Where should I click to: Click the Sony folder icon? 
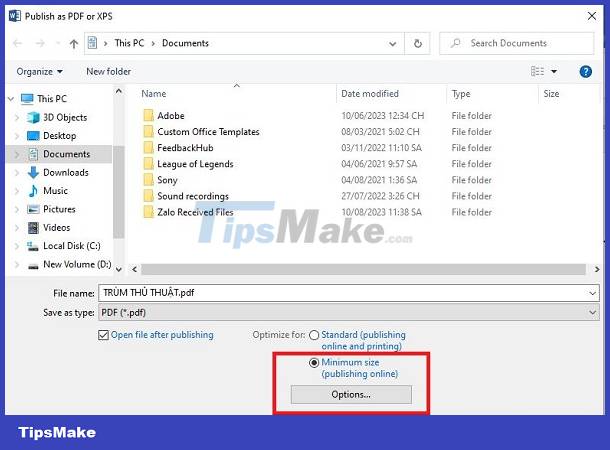point(148,180)
